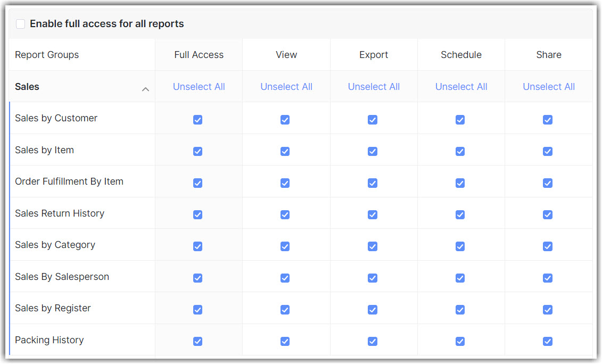Uncheck Full Access for Sales By Salesperson
Image resolution: width=602 pixels, height=364 pixels.
pyautogui.click(x=197, y=278)
